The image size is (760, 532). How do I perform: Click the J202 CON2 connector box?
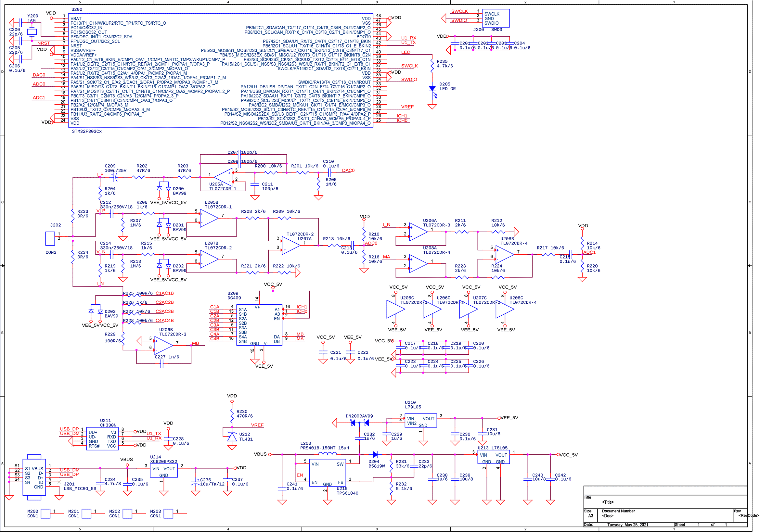[50, 238]
